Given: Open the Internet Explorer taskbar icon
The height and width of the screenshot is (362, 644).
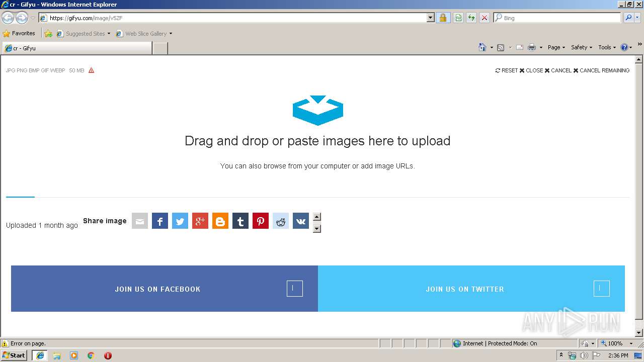Looking at the screenshot, I should (40, 355).
